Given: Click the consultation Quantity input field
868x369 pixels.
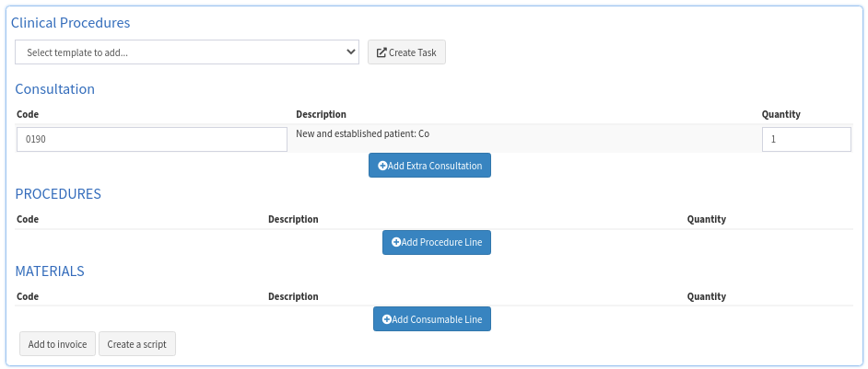Looking at the screenshot, I should coord(805,140).
